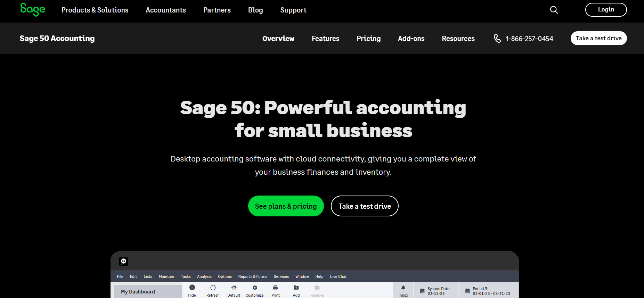Open Help menu in app preview
This screenshot has width=644, height=298.
[x=319, y=276]
